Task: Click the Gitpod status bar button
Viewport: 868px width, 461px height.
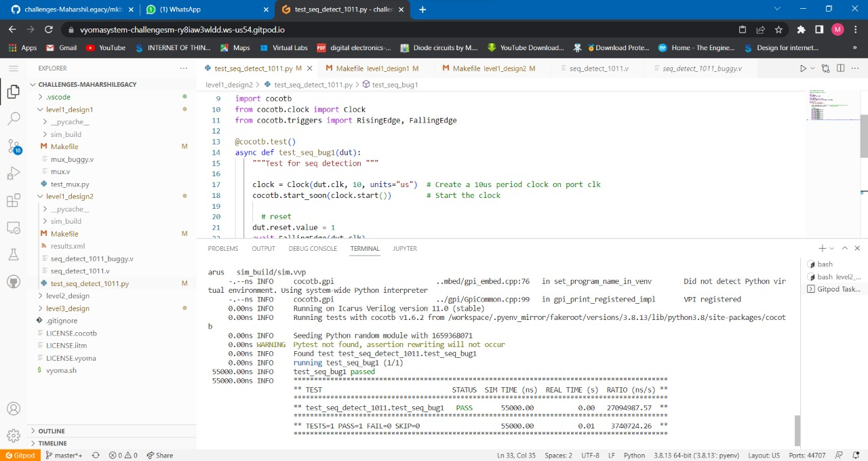Action: [x=19, y=456]
